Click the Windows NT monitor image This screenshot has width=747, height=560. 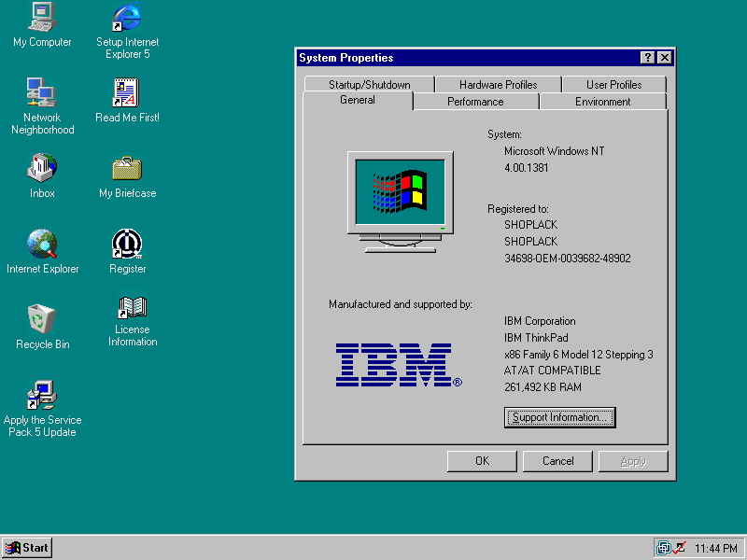point(401,202)
